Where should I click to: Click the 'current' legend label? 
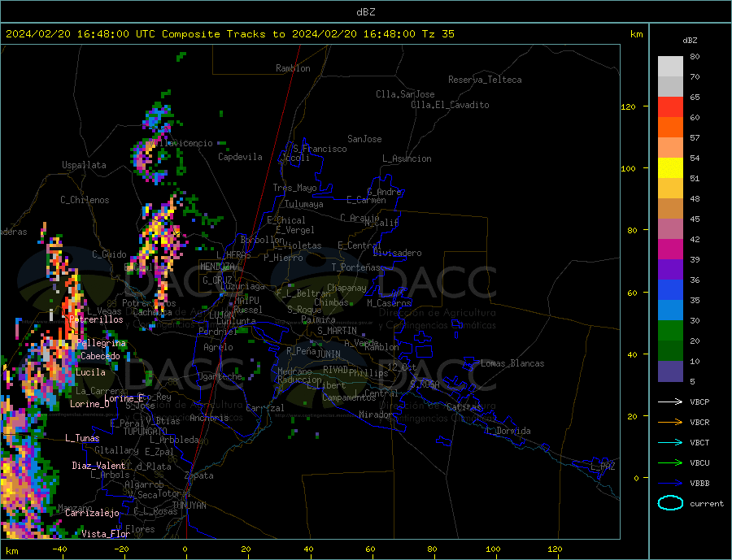(x=707, y=504)
